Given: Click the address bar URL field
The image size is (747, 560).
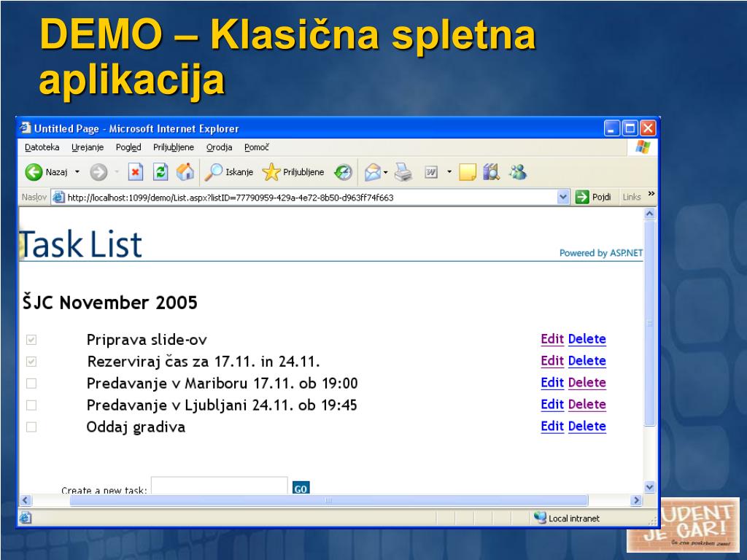Looking at the screenshot, I should pyautogui.click(x=311, y=197).
